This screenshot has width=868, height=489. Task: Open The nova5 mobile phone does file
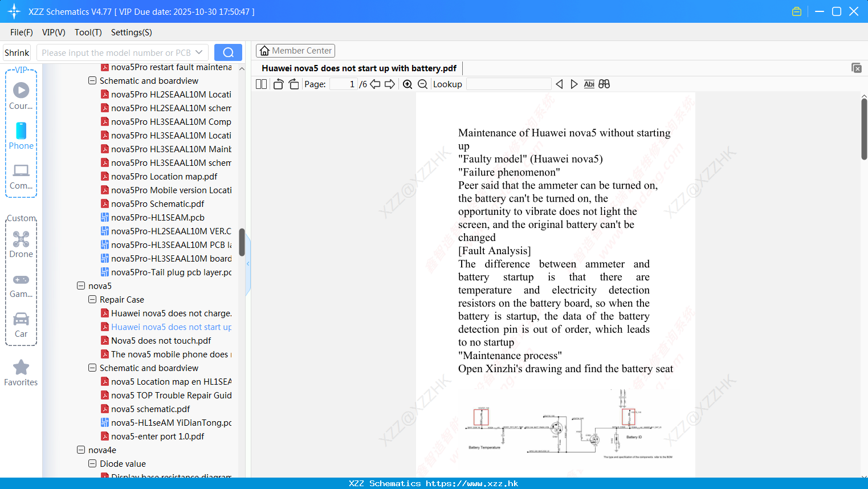click(x=166, y=354)
